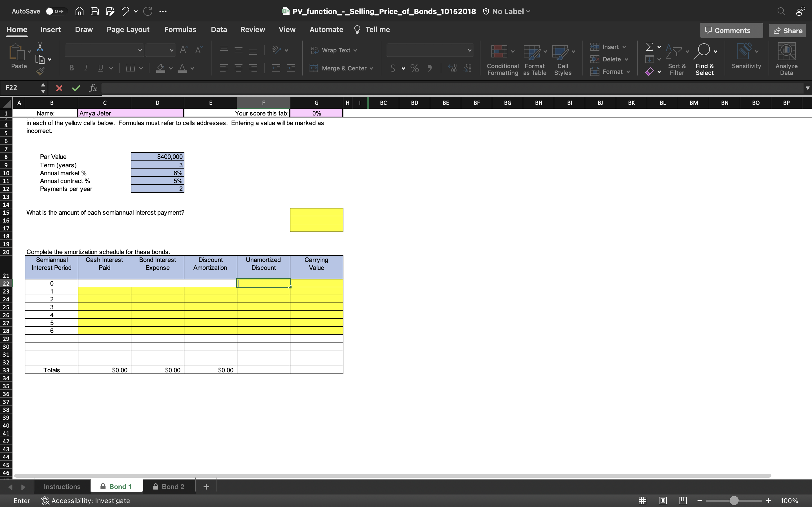Click the Share button

pyautogui.click(x=787, y=30)
